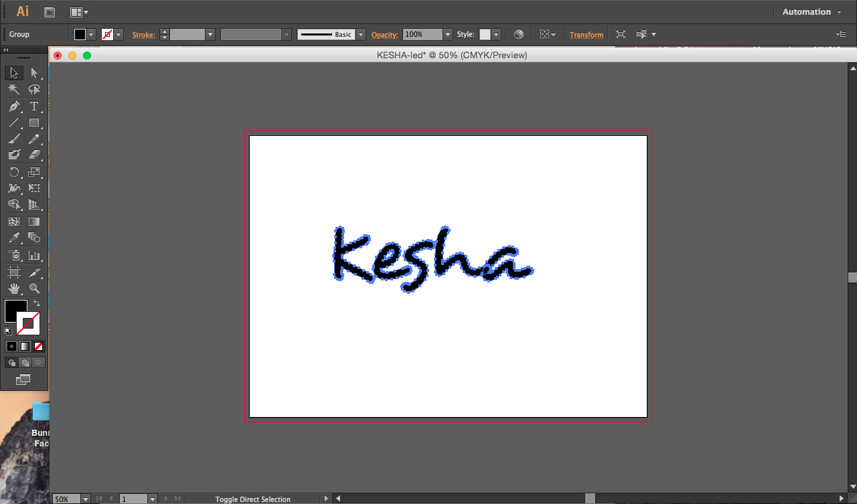The width and height of the screenshot is (857, 504).
Task: Click the Opacity 100% field
Action: [x=422, y=34]
